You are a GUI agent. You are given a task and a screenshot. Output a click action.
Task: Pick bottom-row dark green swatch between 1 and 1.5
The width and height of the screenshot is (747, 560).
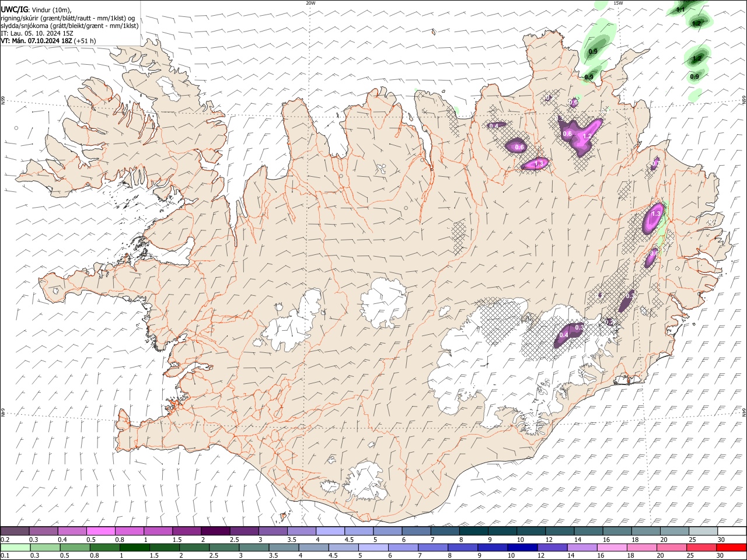[x=135, y=547]
